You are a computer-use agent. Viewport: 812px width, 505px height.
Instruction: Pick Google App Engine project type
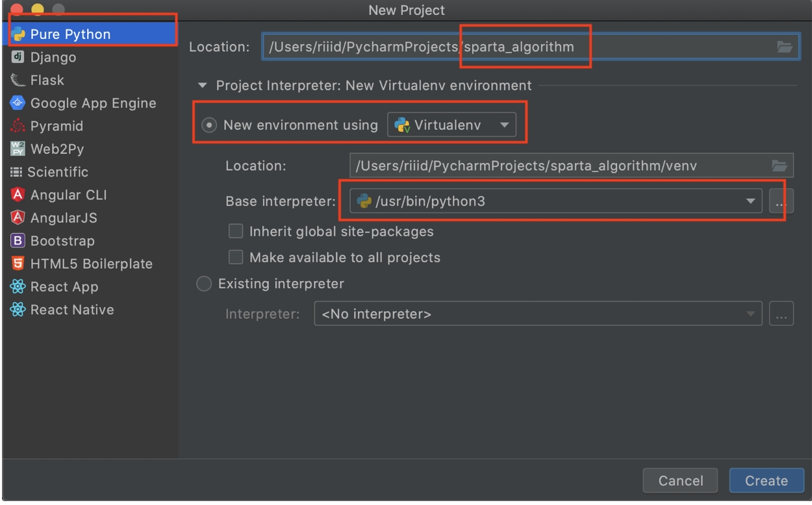pos(91,103)
